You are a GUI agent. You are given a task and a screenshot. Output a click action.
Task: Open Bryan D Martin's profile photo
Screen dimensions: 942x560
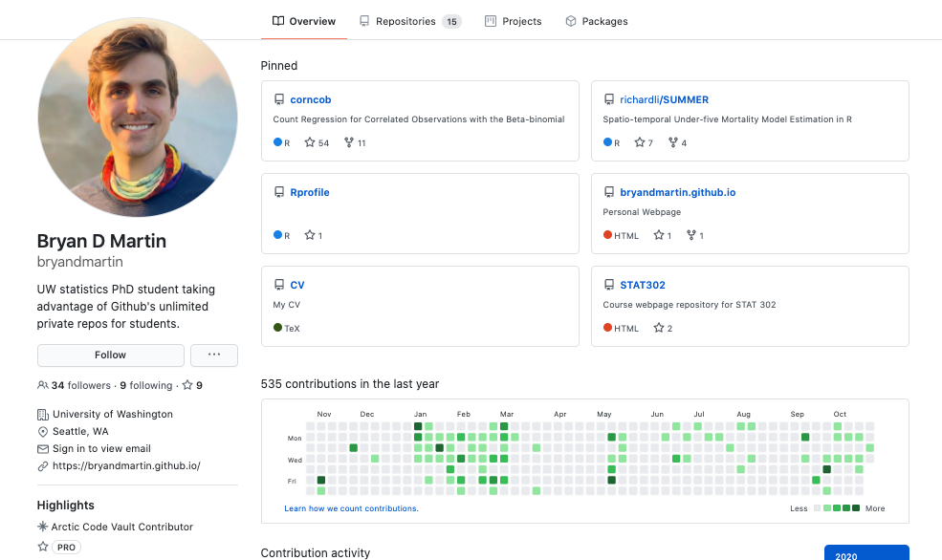point(138,117)
